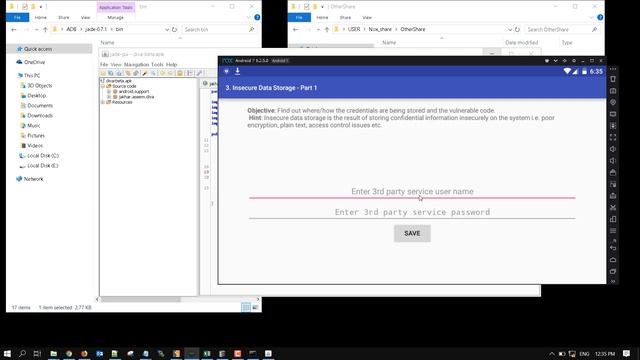Open the File menu in jadx-gui

(x=104, y=64)
